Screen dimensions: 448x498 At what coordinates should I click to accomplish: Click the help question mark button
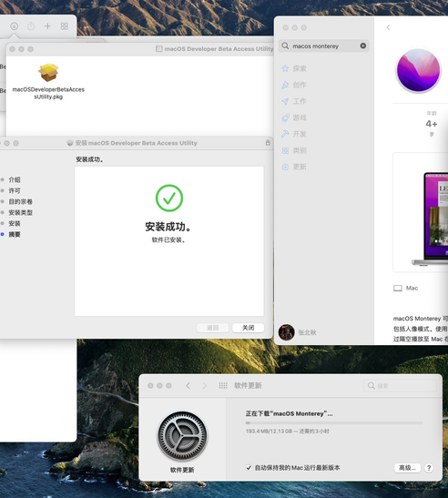pos(429,468)
